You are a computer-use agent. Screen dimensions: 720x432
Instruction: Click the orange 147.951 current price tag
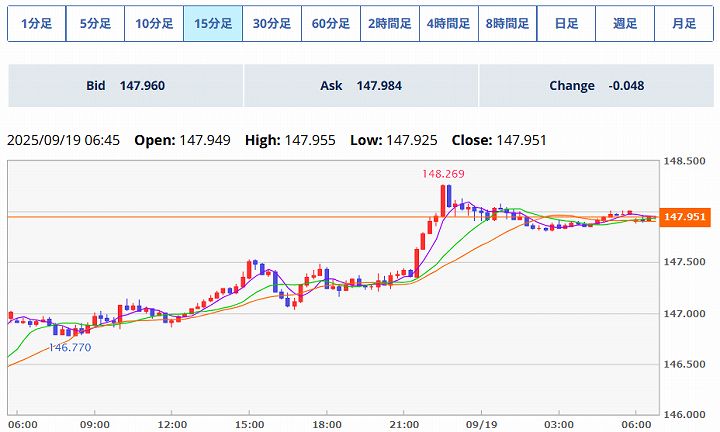coord(685,217)
